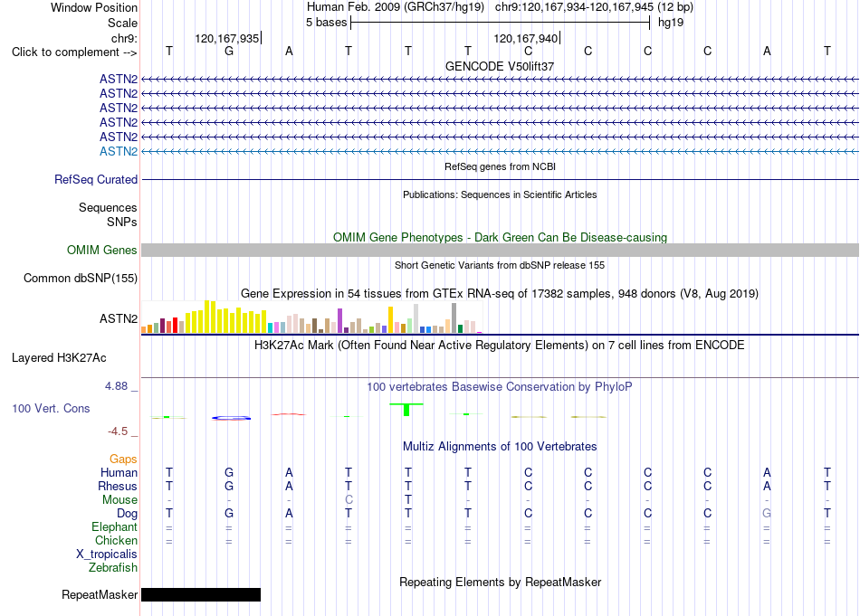
Task: Click the hg19 label beside the scale bar
Action: [671, 23]
